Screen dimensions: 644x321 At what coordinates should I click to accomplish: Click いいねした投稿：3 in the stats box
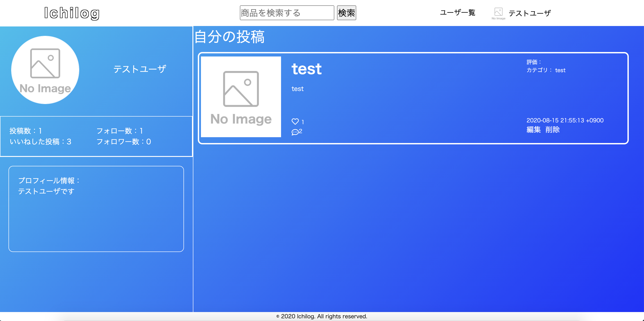[41, 142]
